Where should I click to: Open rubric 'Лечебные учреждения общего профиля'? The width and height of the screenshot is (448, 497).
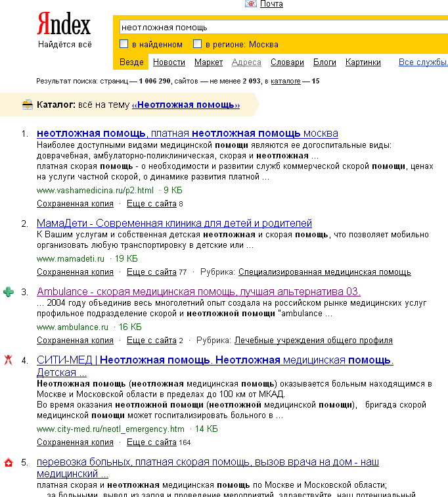(313, 340)
